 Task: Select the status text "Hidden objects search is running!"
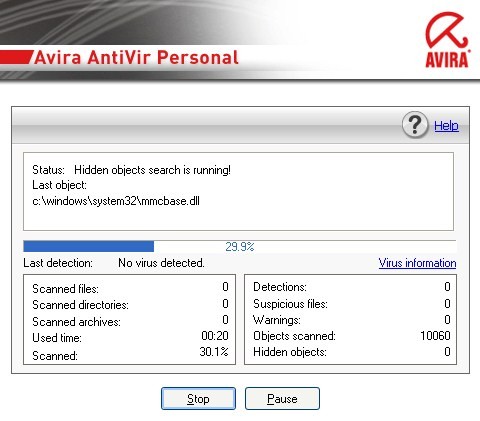[x=152, y=170]
